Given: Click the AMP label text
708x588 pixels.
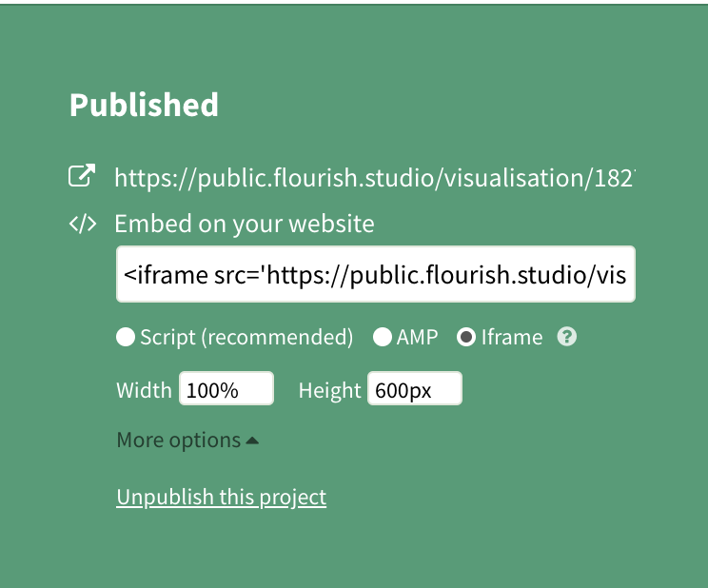Looking at the screenshot, I should tap(418, 337).
